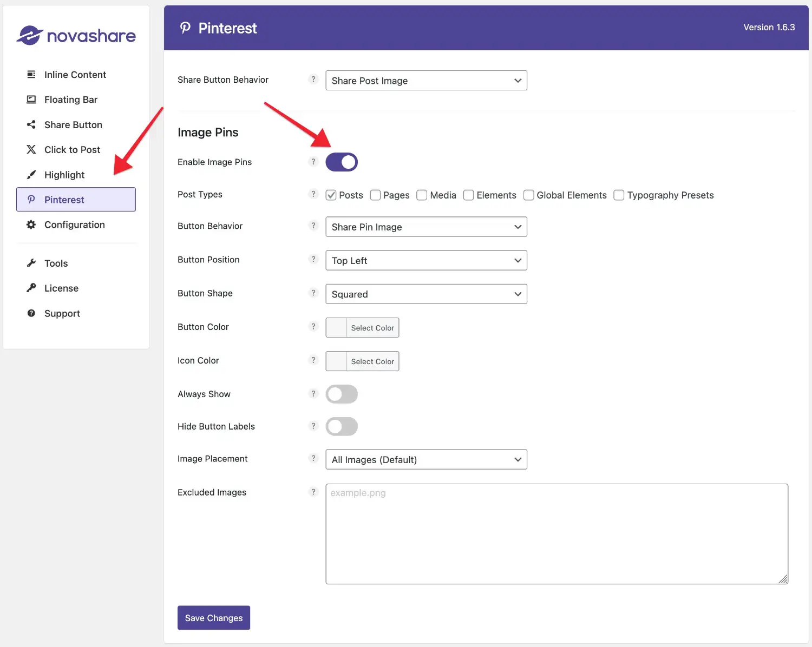Turn on the Always Show toggle
The width and height of the screenshot is (812, 647).
point(342,394)
